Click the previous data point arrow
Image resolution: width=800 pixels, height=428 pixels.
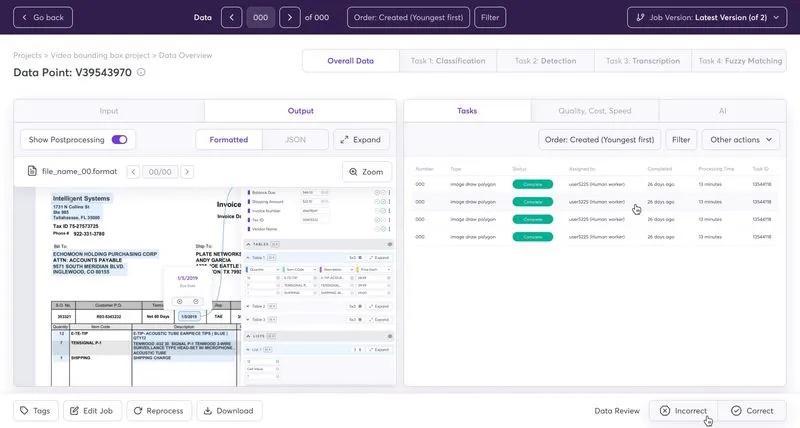coord(231,17)
